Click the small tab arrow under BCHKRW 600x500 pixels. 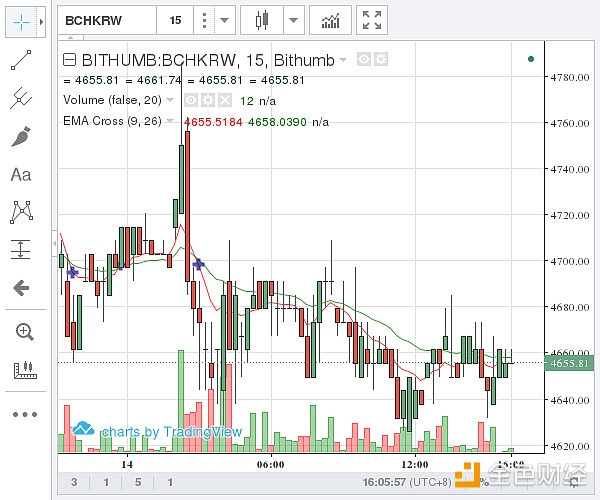pos(70,38)
